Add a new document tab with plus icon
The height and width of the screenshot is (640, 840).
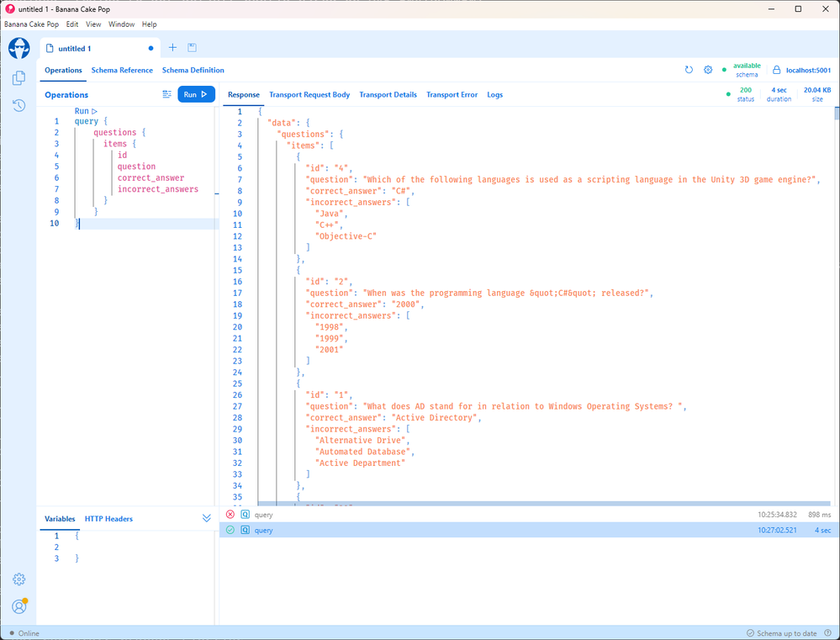[172, 48]
